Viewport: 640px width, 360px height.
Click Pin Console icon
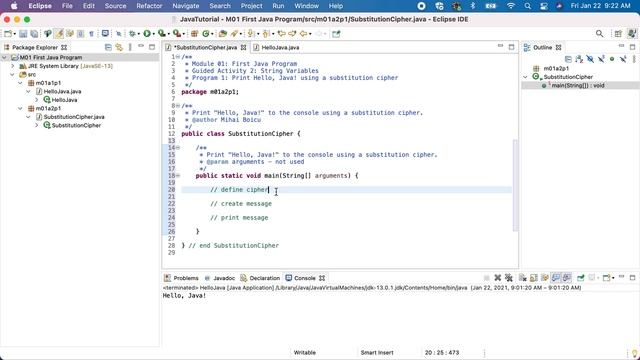[x=580, y=278]
